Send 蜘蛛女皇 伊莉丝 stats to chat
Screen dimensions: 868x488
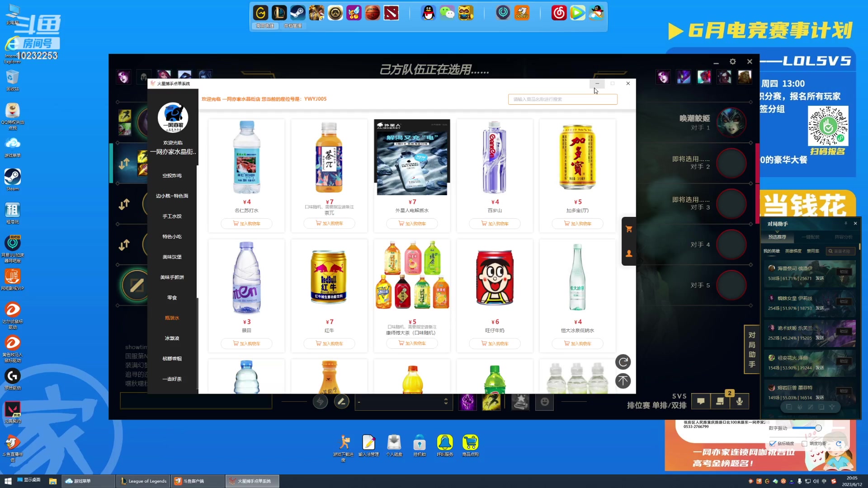coord(820,308)
